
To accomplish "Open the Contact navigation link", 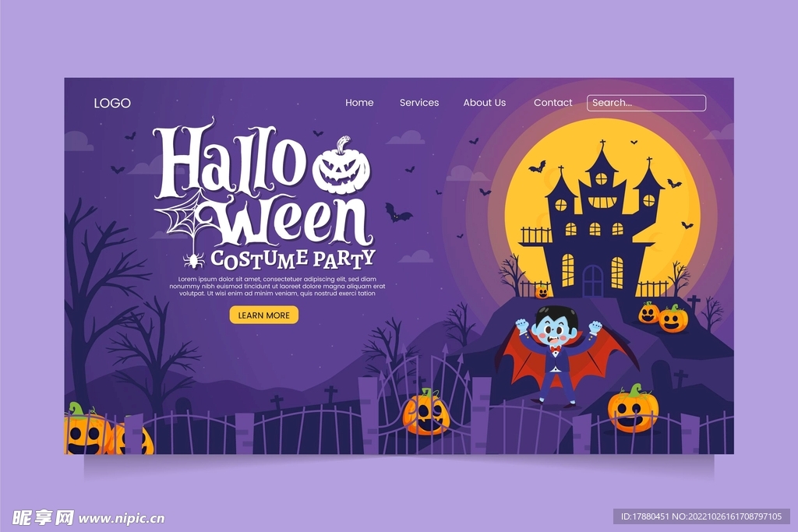I will tap(553, 103).
